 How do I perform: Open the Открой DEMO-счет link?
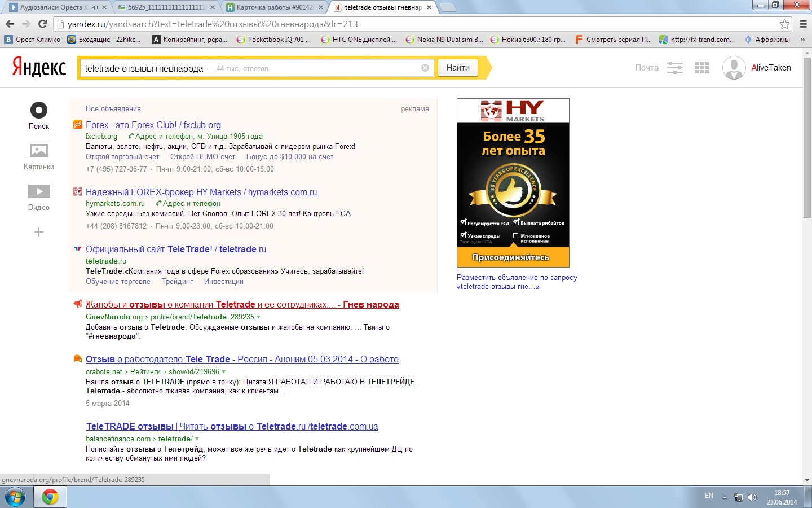(x=203, y=157)
